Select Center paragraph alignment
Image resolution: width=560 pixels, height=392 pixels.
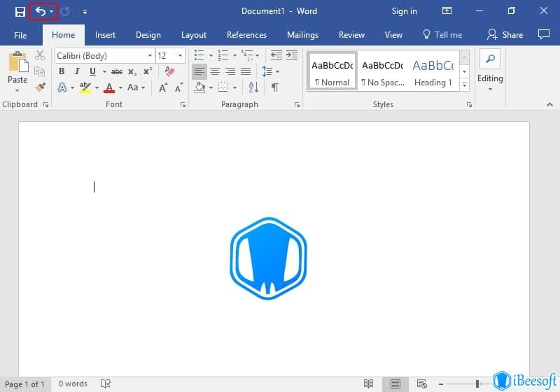215,71
